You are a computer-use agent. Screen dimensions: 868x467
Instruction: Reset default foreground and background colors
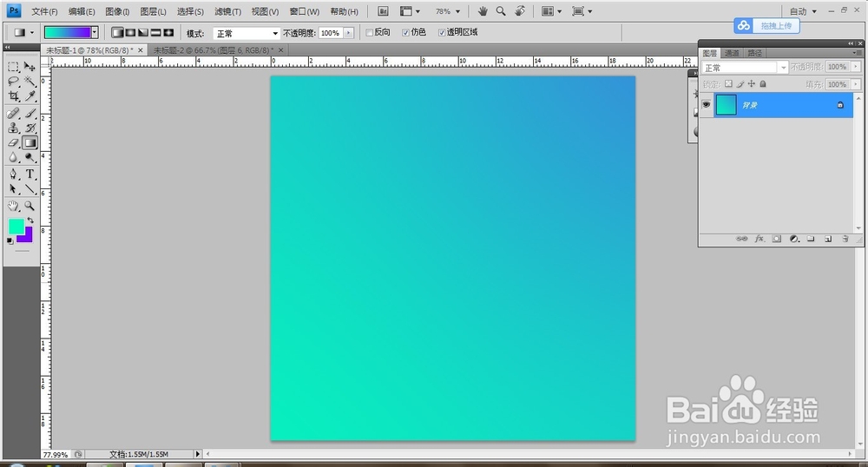10,240
